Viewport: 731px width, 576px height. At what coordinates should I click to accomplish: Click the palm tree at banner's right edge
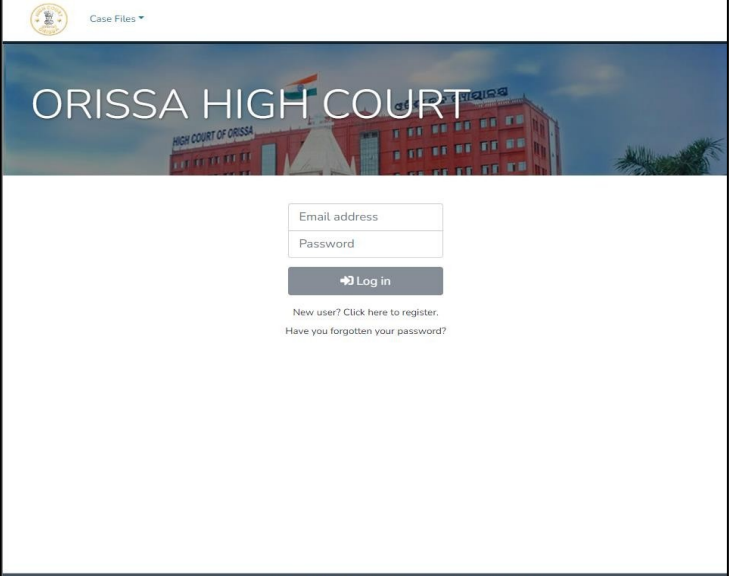tap(682, 158)
